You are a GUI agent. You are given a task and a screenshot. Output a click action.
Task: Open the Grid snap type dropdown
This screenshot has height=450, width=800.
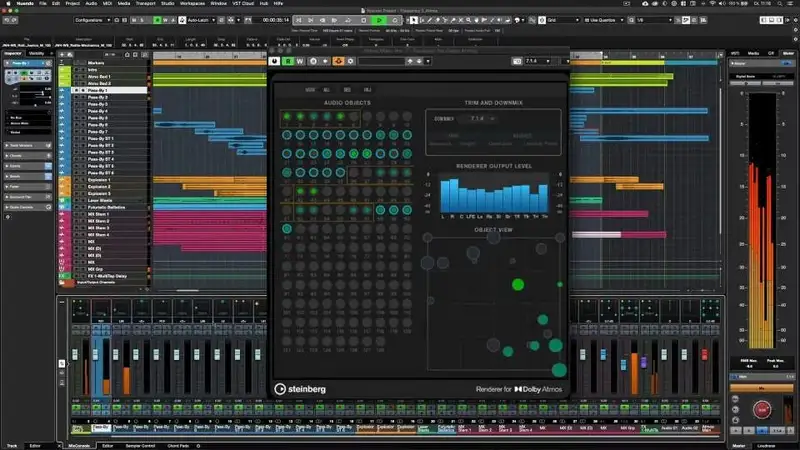(563, 20)
